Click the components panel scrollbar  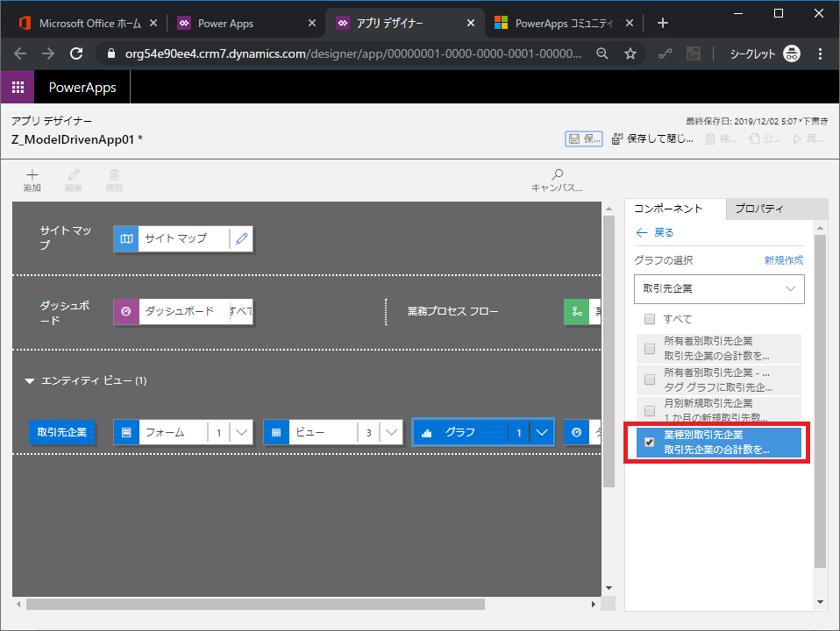tap(820, 401)
